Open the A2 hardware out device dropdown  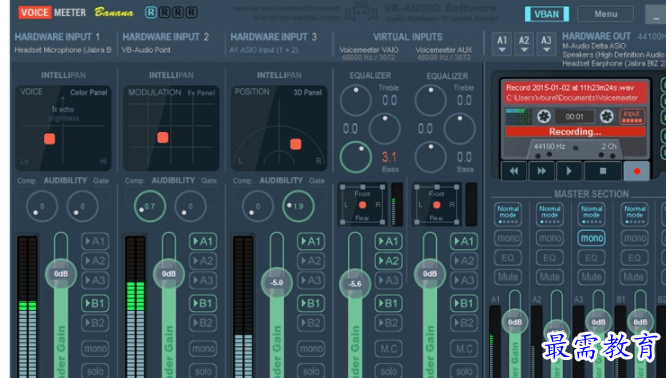pyautogui.click(x=524, y=44)
